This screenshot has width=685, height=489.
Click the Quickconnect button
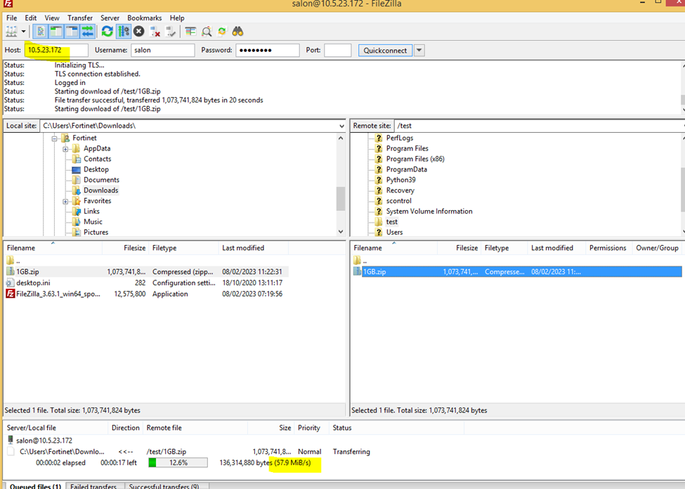coord(385,50)
